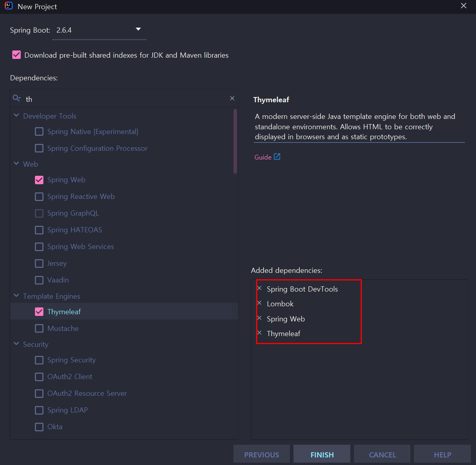This screenshot has width=476, height=465.
Task: Select Lombok text in added dependencies
Action: tap(280, 304)
